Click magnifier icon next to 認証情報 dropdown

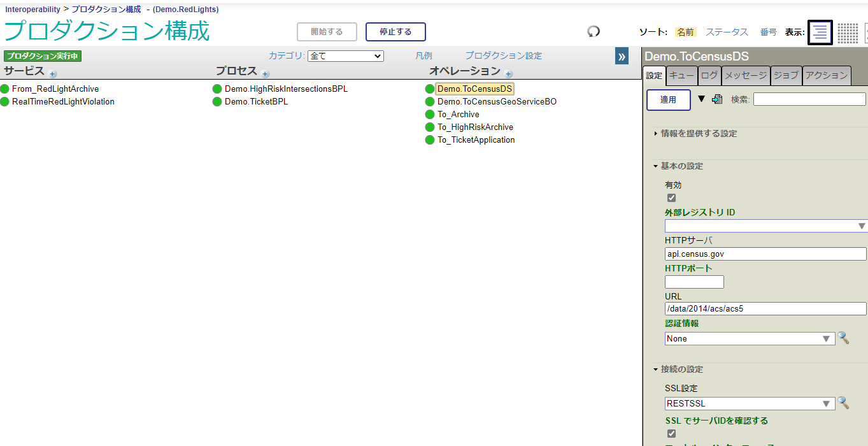tap(844, 338)
